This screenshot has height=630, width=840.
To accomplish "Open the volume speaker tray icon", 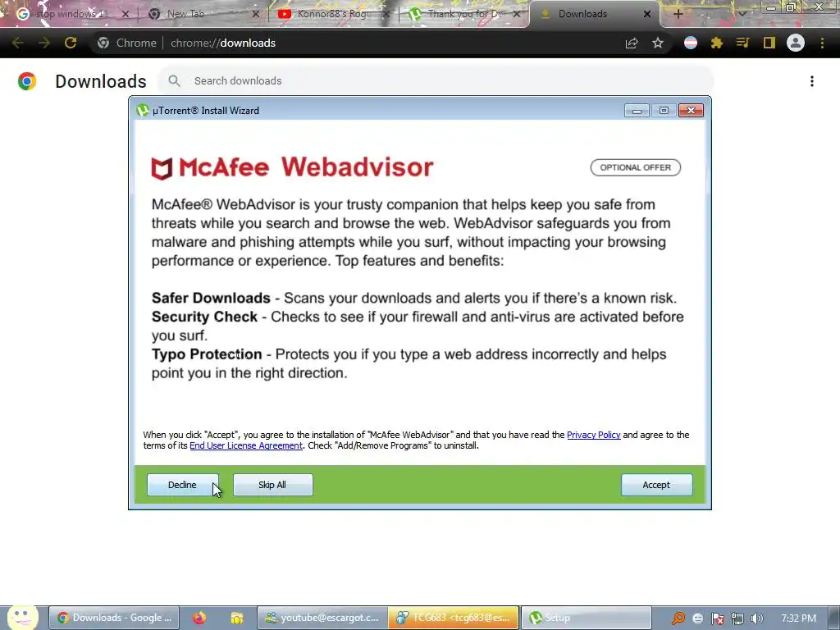I will (x=756, y=619).
